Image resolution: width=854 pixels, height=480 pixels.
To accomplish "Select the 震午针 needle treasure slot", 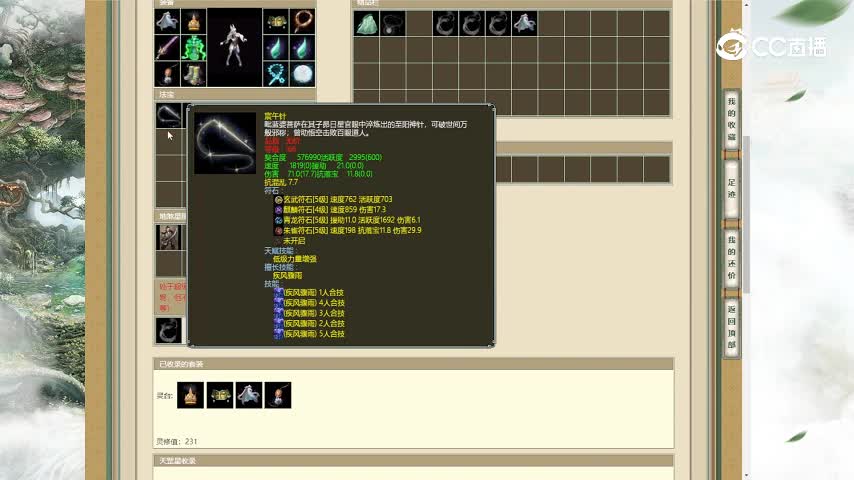I will 168,116.
